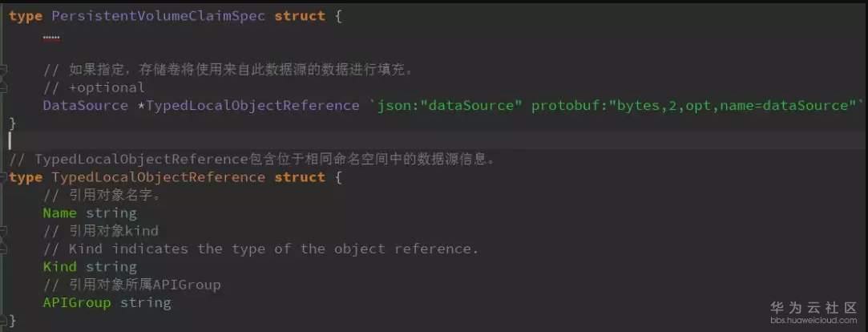The height and width of the screenshot is (332, 868).
Task: Click the string type after APIGroup
Action: click(145, 303)
